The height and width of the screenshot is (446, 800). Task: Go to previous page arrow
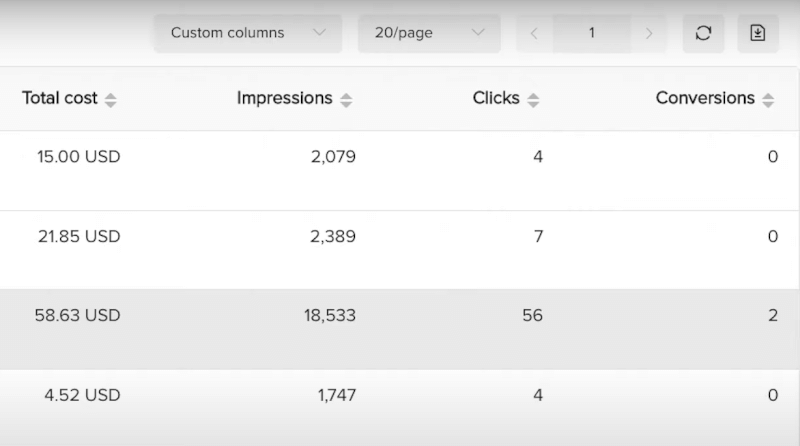click(x=534, y=33)
